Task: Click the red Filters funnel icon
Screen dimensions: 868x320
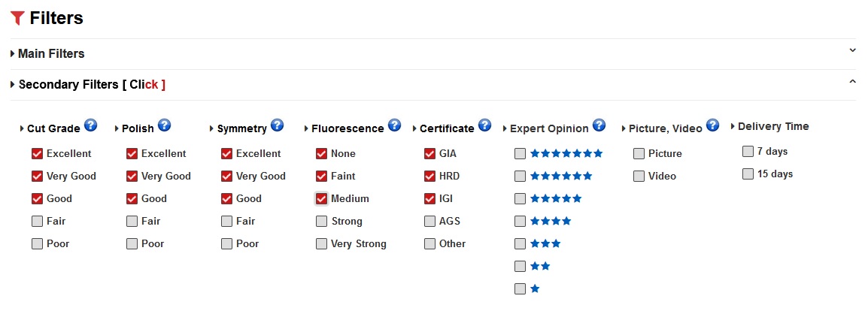Action: pos(18,19)
